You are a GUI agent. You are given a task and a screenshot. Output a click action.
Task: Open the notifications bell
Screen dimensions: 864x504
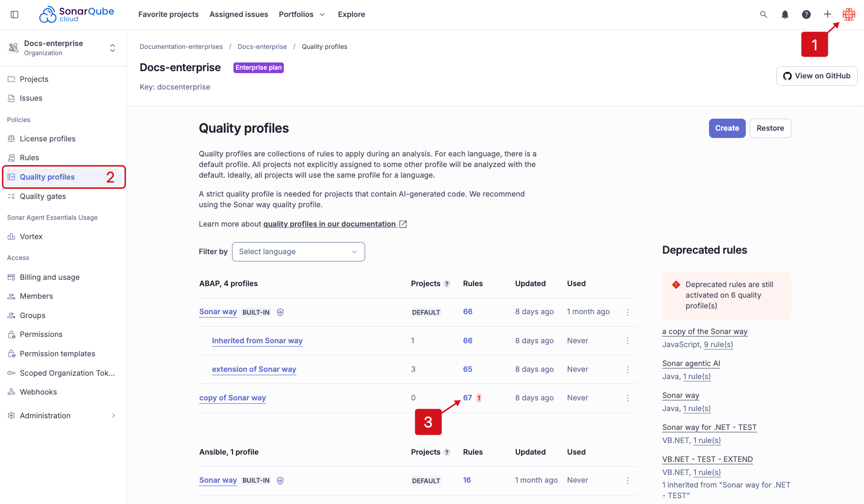(785, 15)
